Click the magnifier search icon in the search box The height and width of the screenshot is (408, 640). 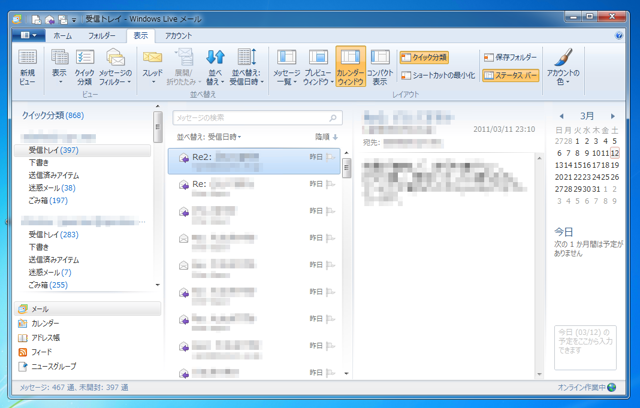[x=333, y=118]
